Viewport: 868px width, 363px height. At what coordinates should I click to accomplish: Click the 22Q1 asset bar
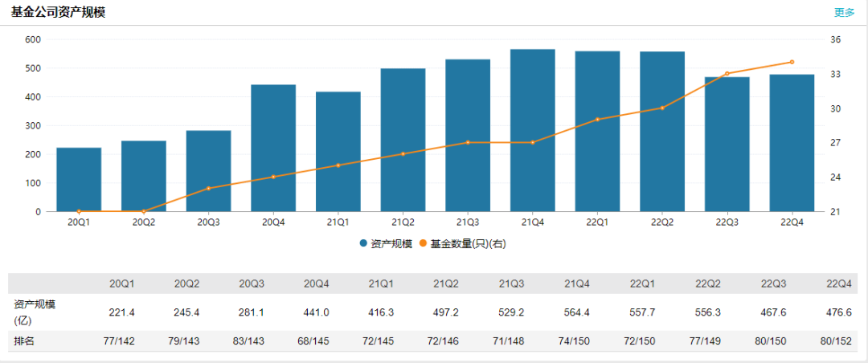tap(597, 131)
